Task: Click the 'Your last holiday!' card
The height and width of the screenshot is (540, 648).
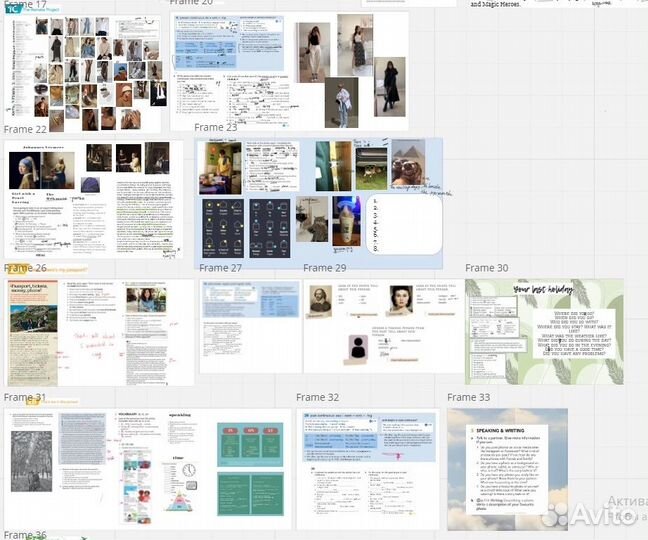Action: point(543,331)
